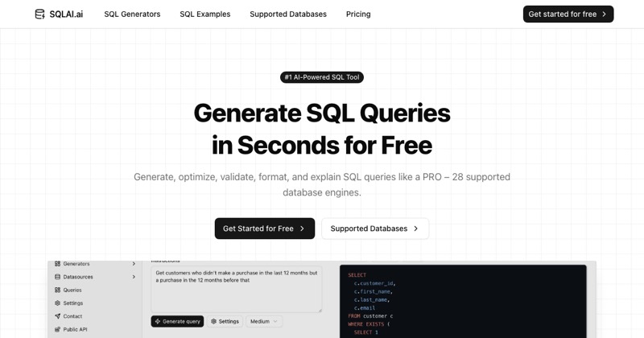The image size is (644, 338).
Task: Open Contact in the sidebar
Action: [72, 316]
